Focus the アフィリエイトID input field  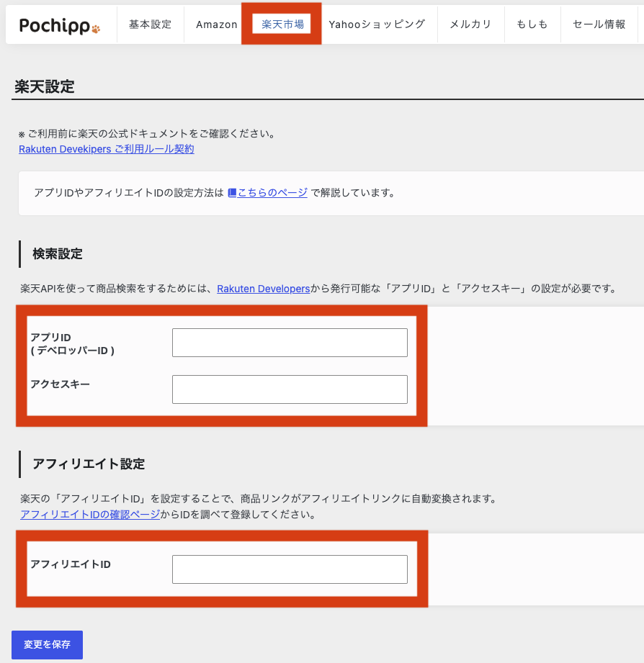[290, 569]
